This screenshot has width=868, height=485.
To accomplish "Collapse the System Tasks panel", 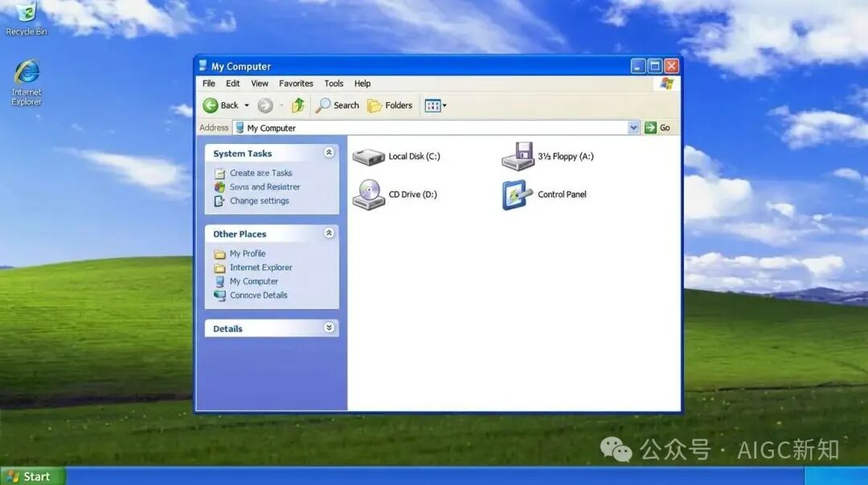I will point(329,153).
